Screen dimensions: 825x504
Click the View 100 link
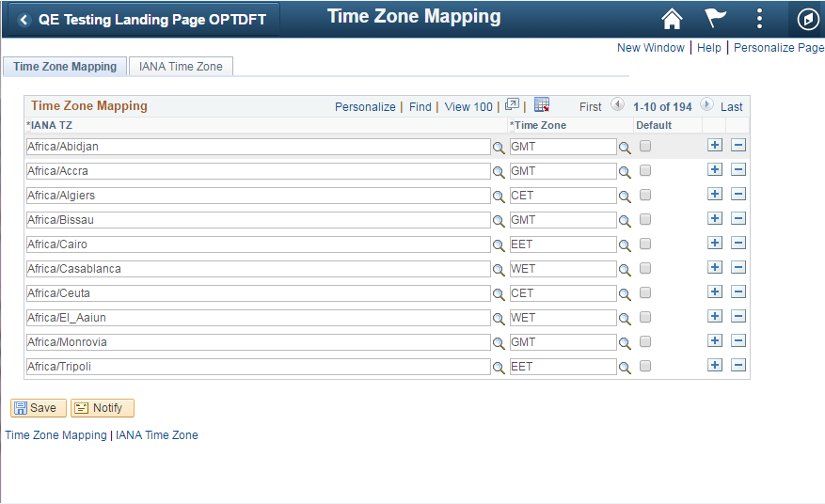[x=468, y=107]
